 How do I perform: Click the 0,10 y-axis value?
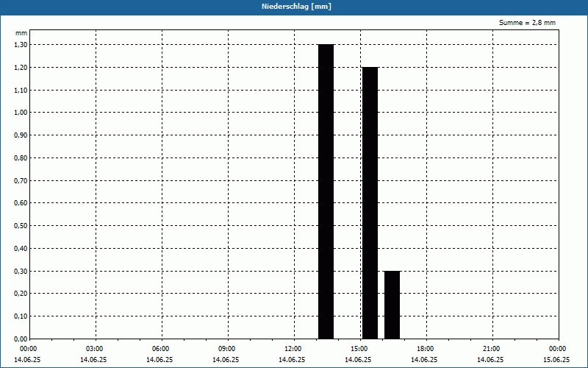(x=21, y=316)
